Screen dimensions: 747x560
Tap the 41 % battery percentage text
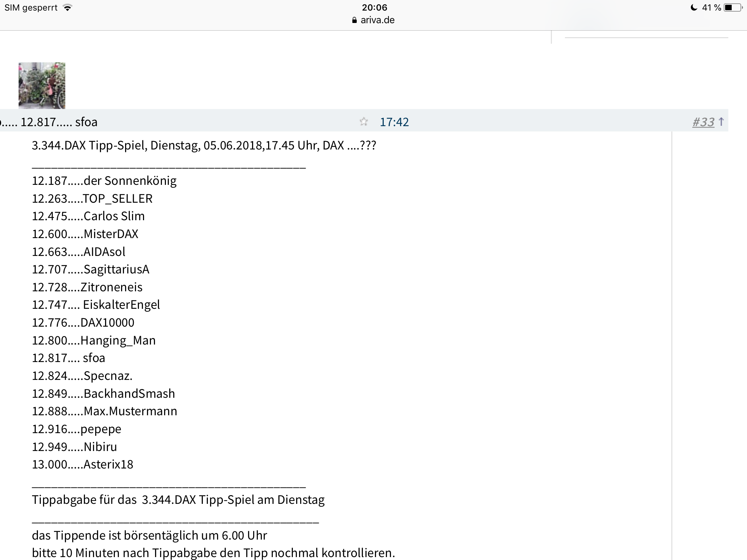pos(712,8)
